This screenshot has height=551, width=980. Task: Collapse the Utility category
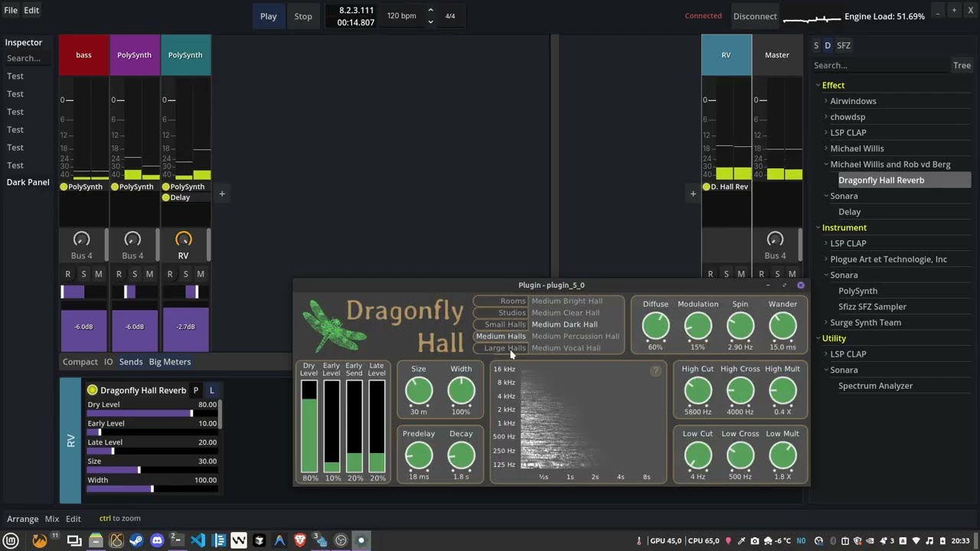pyautogui.click(x=818, y=338)
